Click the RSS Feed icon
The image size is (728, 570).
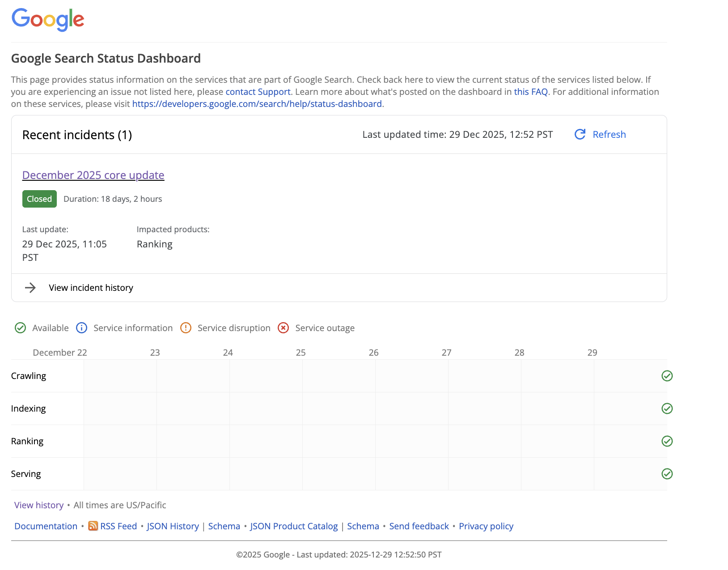(x=93, y=527)
